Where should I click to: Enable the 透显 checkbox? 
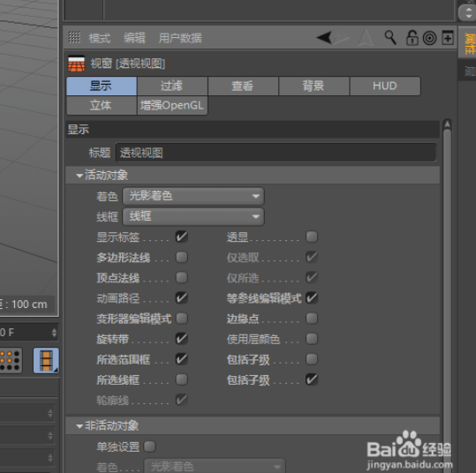312,236
